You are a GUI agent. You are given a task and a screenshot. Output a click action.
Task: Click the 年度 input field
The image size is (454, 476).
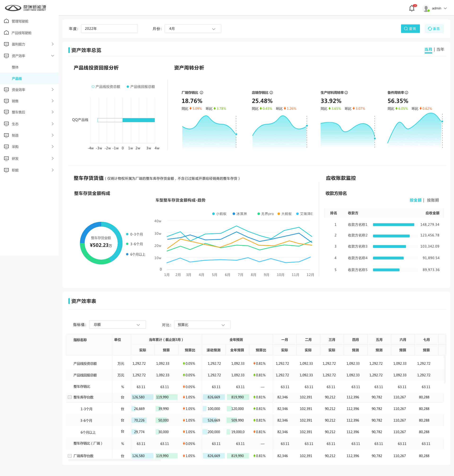(109, 29)
